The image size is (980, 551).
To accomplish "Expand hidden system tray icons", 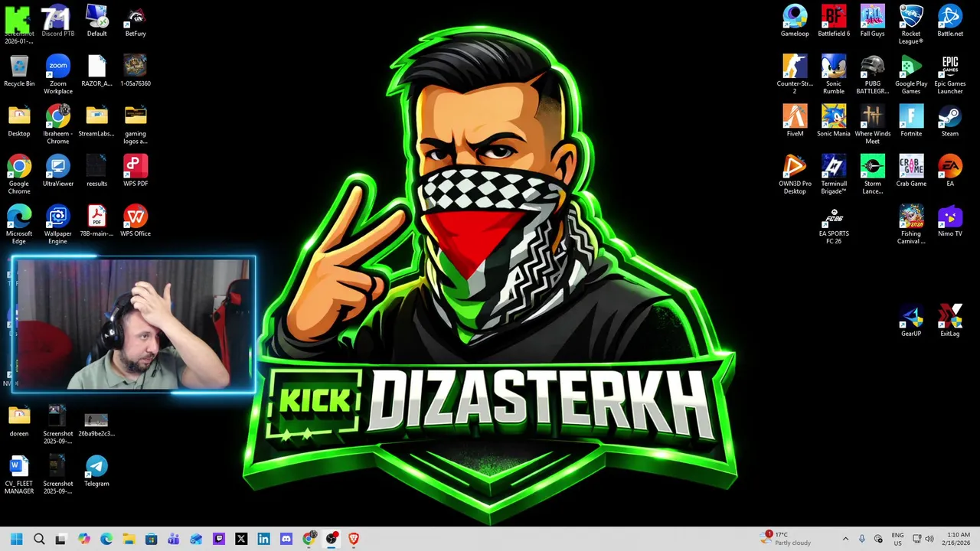I will pos(845,539).
